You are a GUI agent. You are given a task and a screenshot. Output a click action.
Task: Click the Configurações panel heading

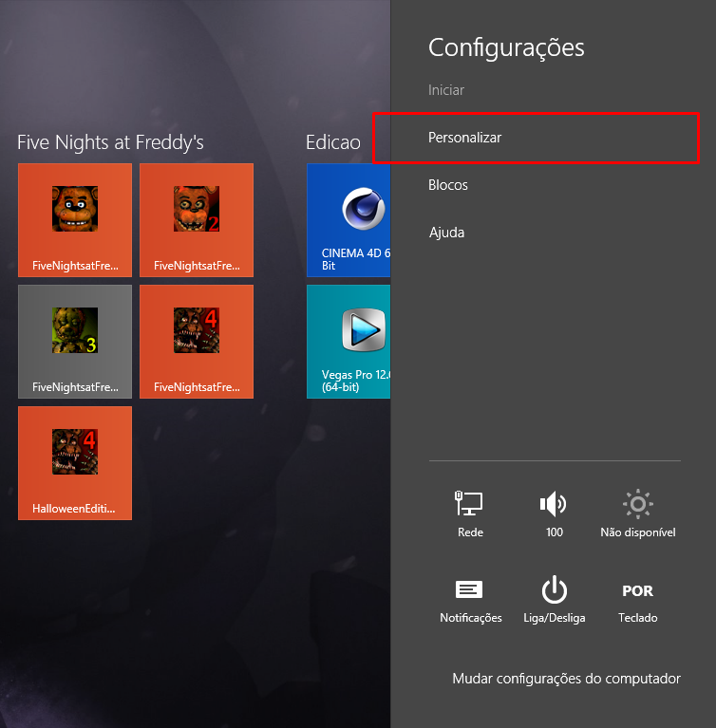click(x=506, y=48)
